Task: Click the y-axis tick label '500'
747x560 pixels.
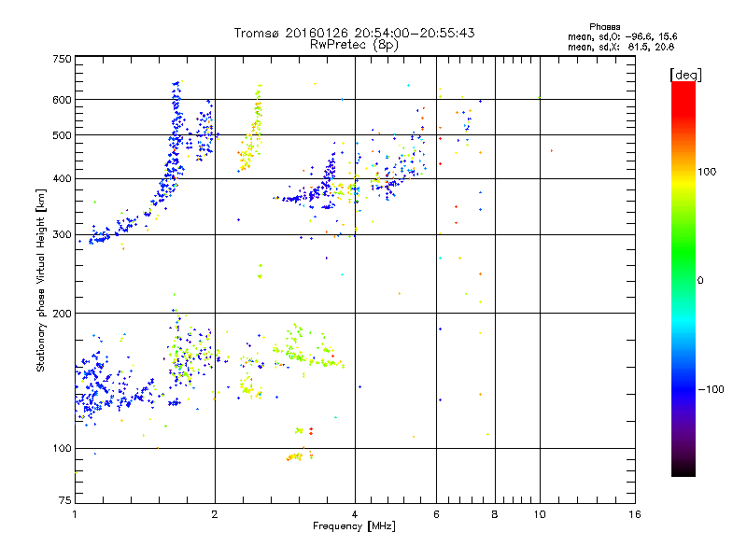Action: click(62, 135)
